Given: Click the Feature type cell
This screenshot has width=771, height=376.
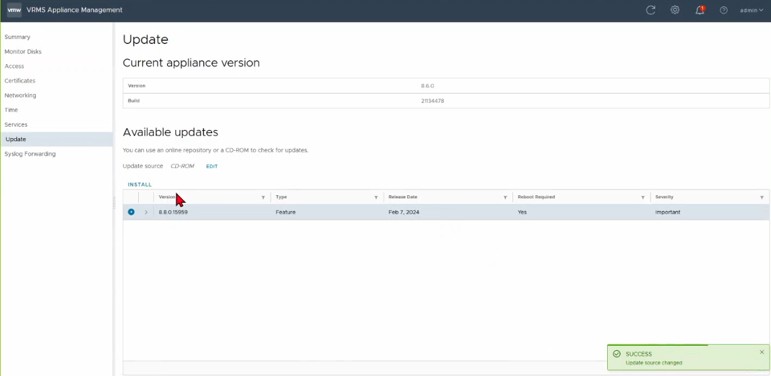Looking at the screenshot, I should click(286, 212).
